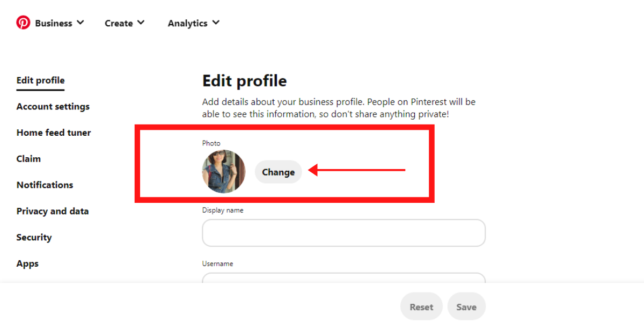Image resolution: width=644 pixels, height=322 pixels.
Task: Open the Security settings page
Action: pos(34,237)
